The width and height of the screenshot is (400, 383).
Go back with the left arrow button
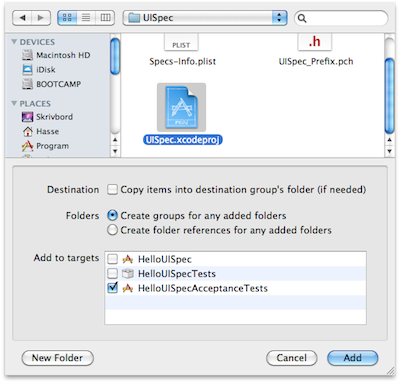[22, 18]
